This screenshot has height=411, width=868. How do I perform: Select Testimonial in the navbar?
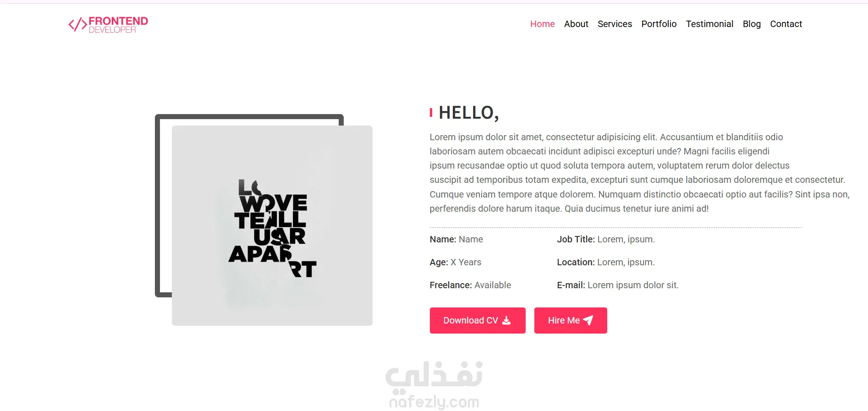709,24
